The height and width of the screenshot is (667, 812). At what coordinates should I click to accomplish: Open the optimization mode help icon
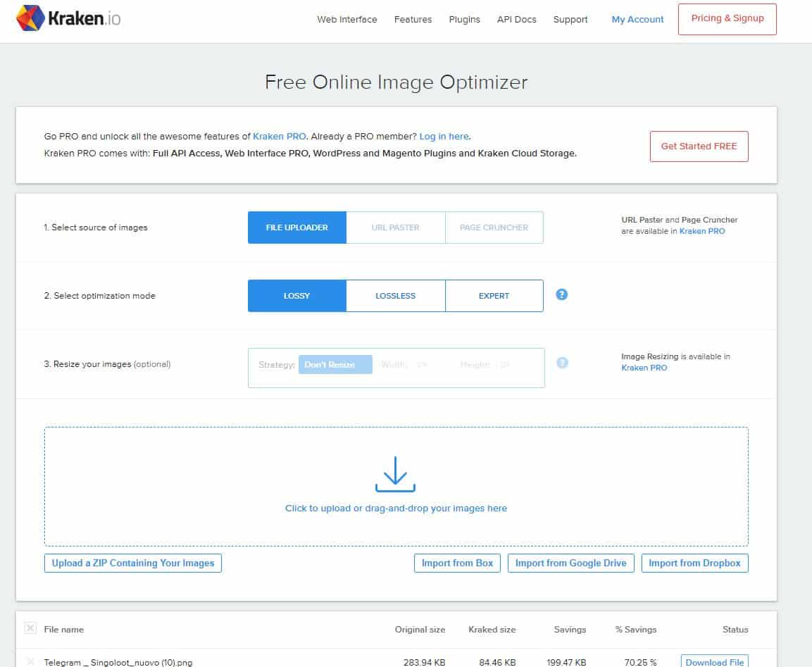pos(561,294)
